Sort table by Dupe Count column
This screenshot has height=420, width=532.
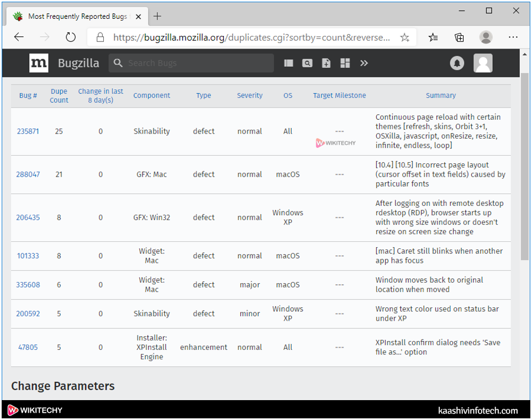[x=59, y=95]
